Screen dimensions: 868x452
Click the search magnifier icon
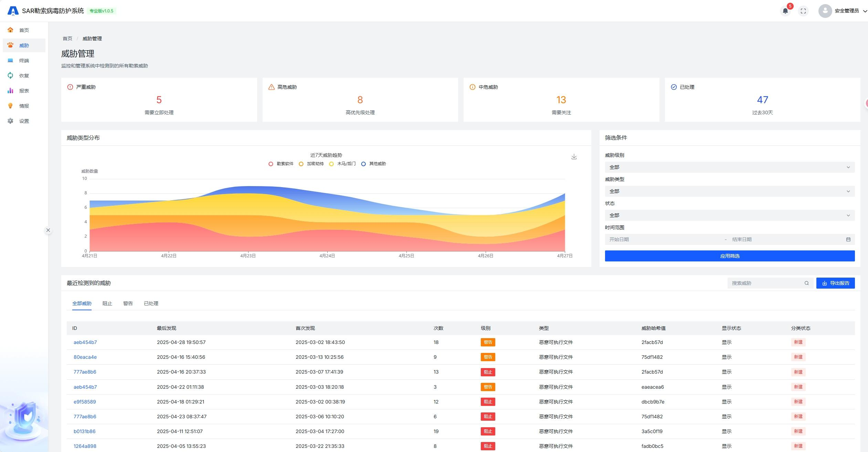pos(806,283)
